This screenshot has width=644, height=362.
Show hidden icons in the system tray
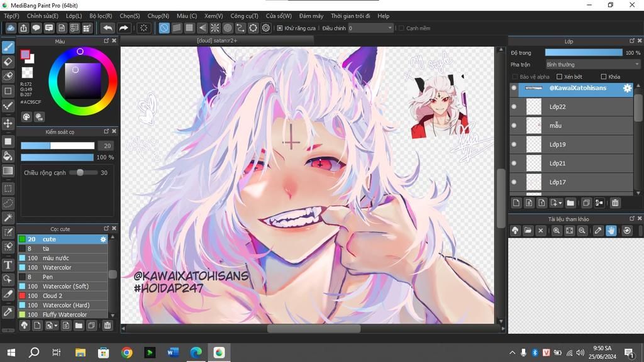tap(512, 353)
